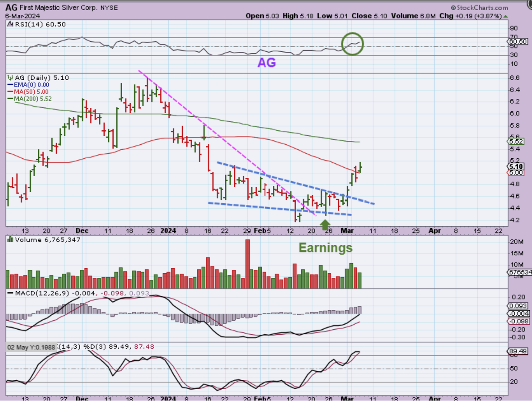
Task: Click the 89.49 tag on stochastic right axis
Action: 517,351
